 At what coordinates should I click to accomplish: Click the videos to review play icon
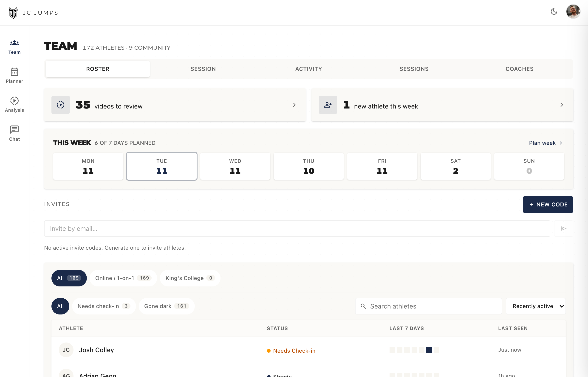click(x=61, y=105)
